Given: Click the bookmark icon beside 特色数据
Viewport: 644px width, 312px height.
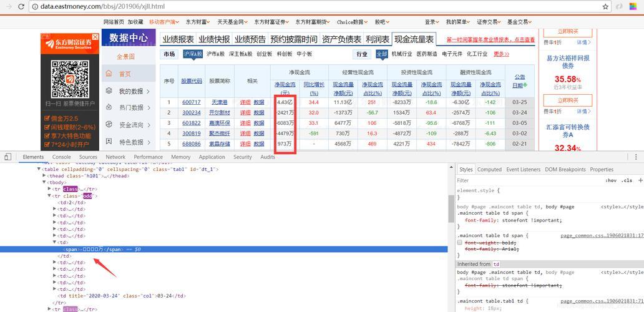Looking at the screenshot, I should pyautogui.click(x=109, y=142).
